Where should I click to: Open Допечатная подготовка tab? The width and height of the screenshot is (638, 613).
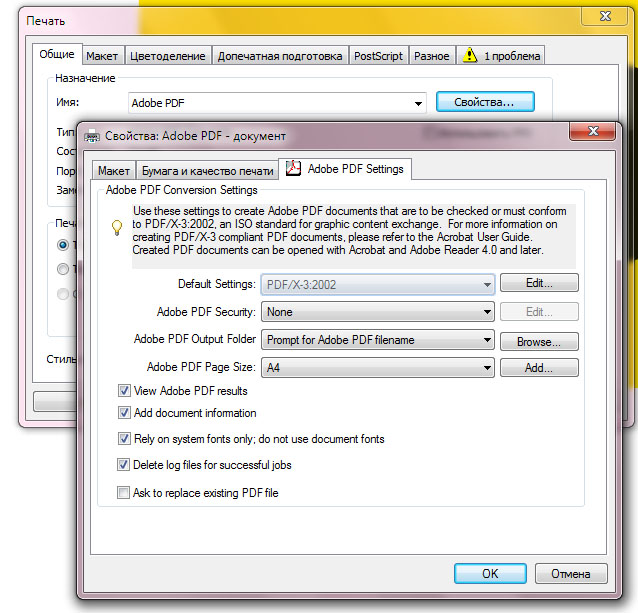[280, 56]
